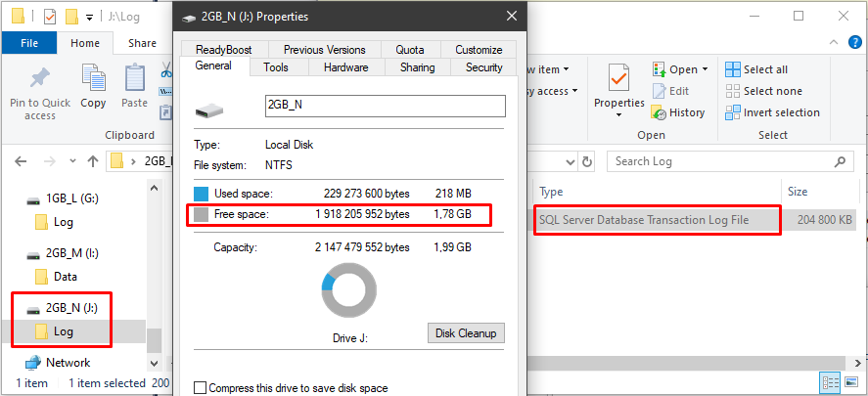This screenshot has height=396, width=868.
Task: Open the Properties button dropdown in the ribbon
Action: 618,115
